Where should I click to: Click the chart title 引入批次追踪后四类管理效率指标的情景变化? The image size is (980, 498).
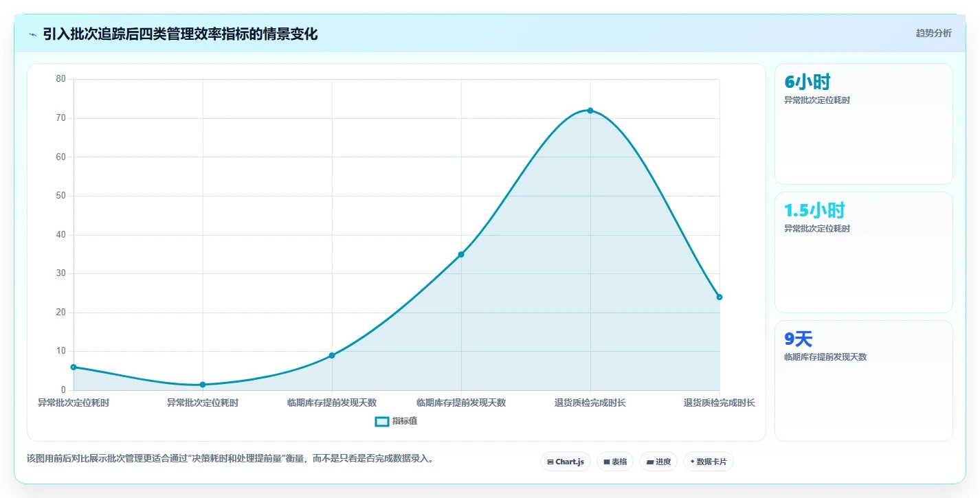[x=180, y=34]
